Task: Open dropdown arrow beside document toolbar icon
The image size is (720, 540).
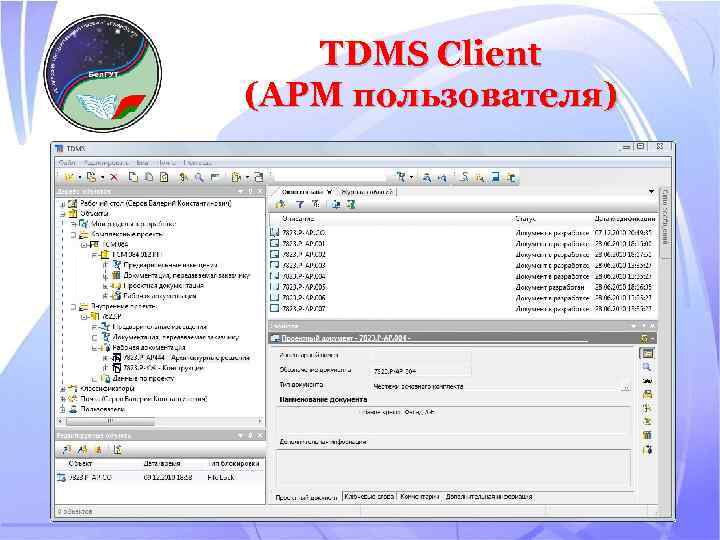Action: (x=247, y=178)
